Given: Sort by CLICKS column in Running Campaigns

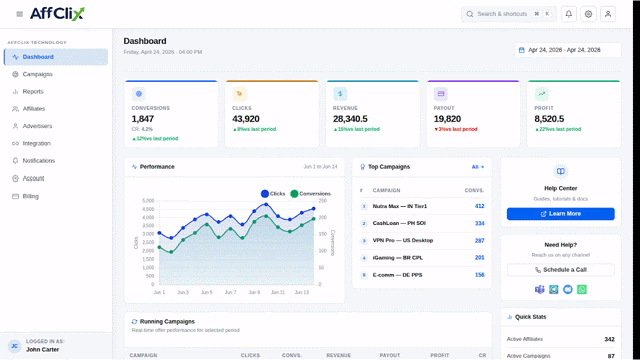Looking at the screenshot, I should click(250, 356).
